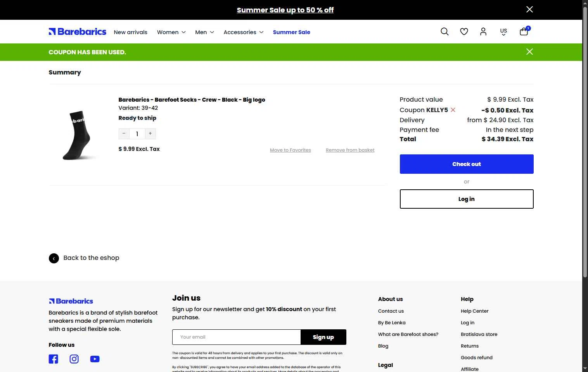Open the user account icon
Viewport: 588px width, 372px height.
point(483,32)
